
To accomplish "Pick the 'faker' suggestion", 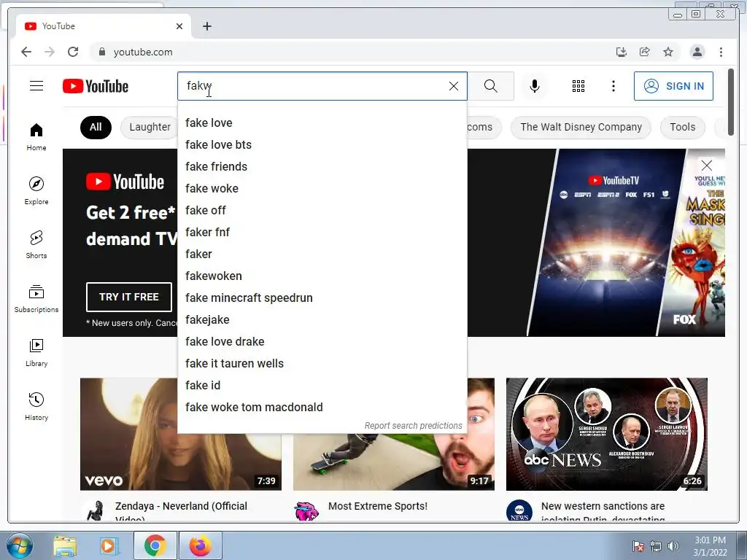I will coord(322,254).
